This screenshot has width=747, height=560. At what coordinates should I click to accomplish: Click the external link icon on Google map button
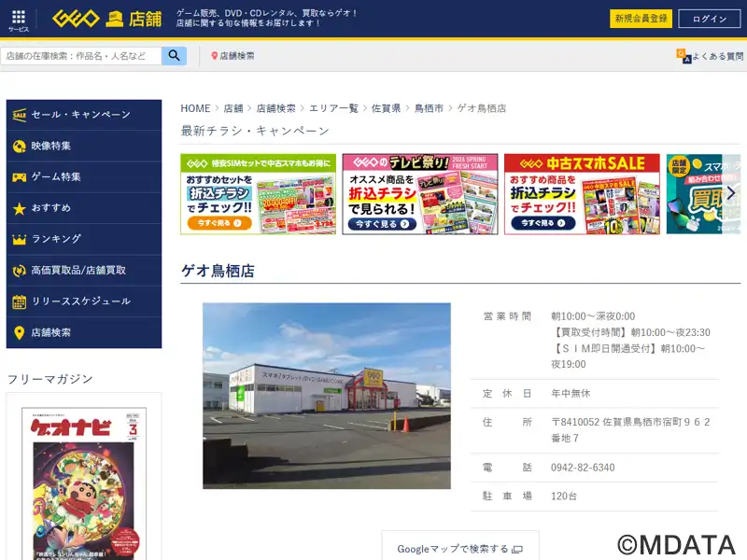pos(517,550)
